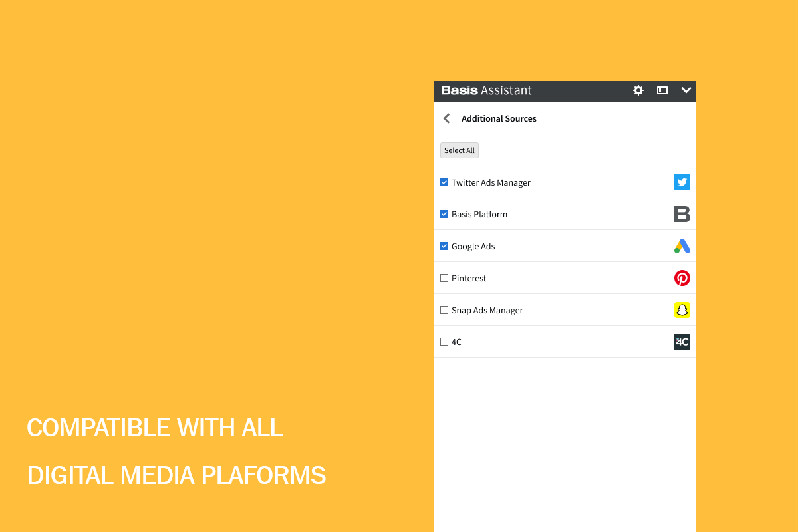
Task: Uncheck the Twitter Ads Manager checkbox
Action: pos(444,182)
